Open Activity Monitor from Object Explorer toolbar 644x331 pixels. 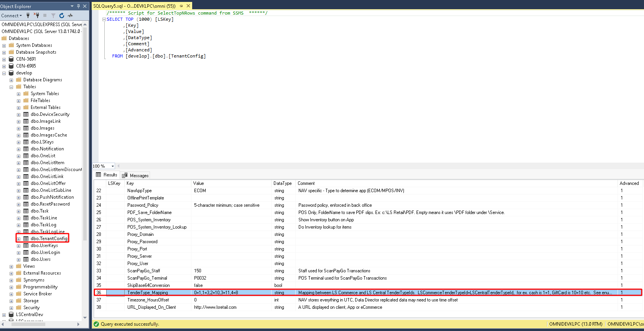tap(70, 15)
